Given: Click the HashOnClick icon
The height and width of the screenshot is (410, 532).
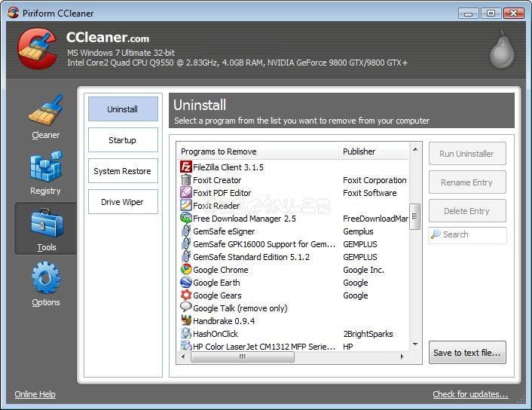Looking at the screenshot, I should click(x=186, y=333).
